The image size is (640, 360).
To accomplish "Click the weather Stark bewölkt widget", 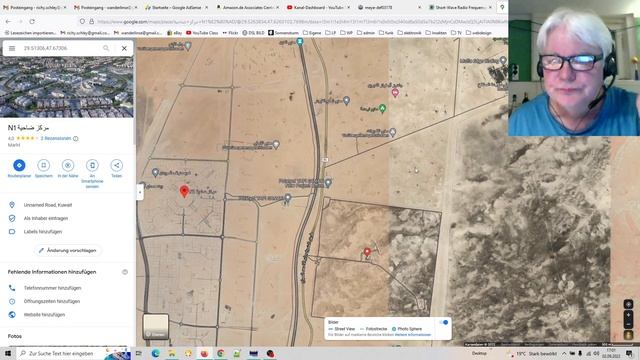I will [x=533, y=353].
